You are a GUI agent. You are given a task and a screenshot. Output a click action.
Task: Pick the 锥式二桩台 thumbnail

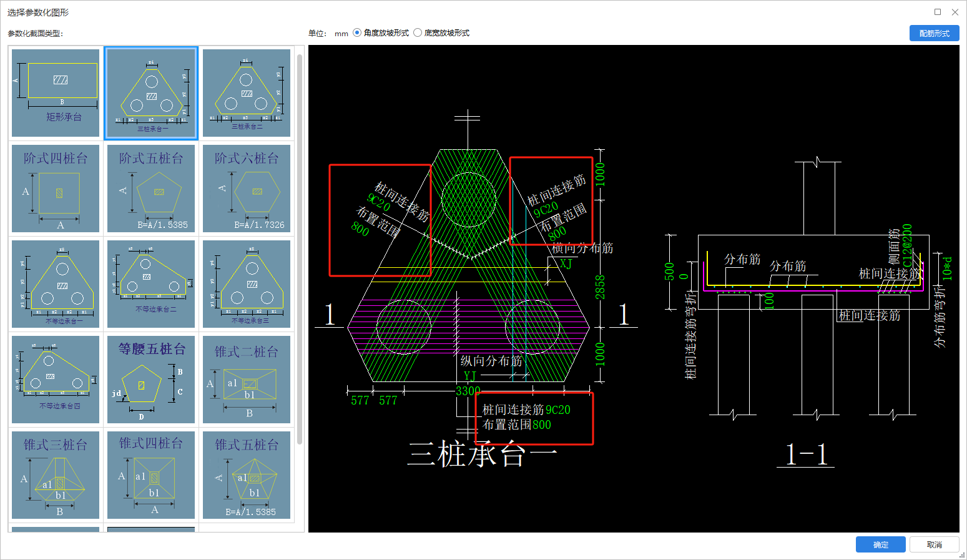tap(247, 380)
